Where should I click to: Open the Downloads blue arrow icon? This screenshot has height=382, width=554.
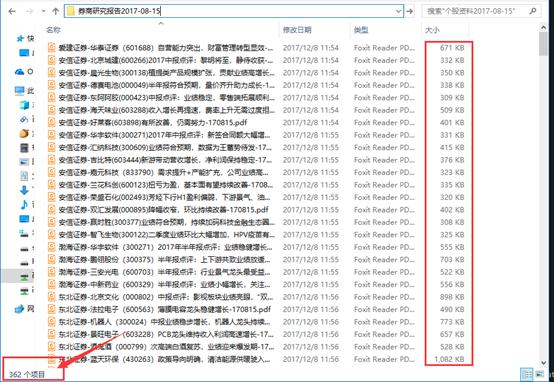(24, 190)
